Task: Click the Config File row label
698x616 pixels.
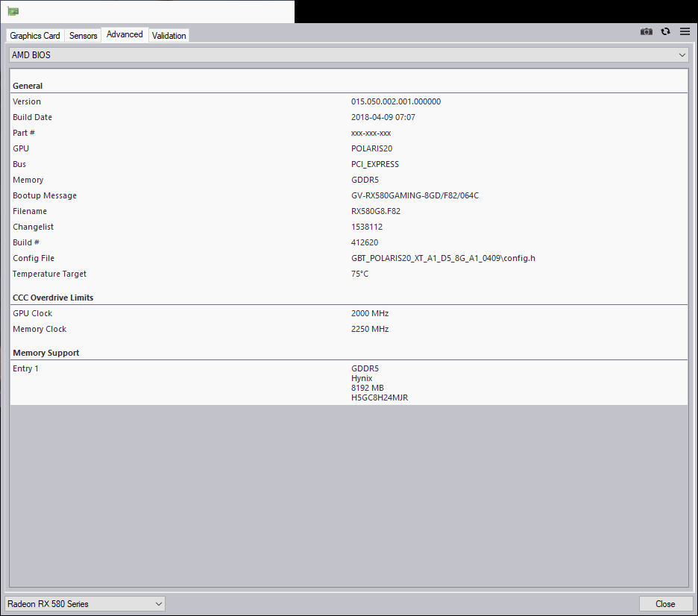Action: click(34, 258)
